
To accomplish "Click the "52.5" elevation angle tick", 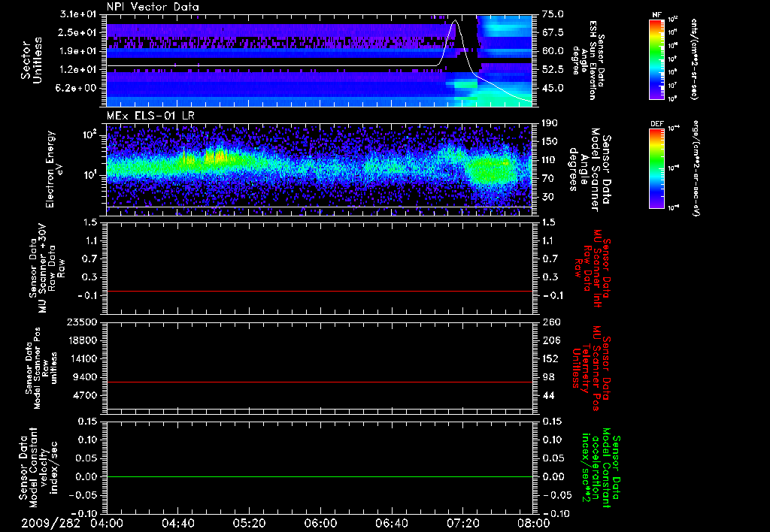I will coord(553,69).
